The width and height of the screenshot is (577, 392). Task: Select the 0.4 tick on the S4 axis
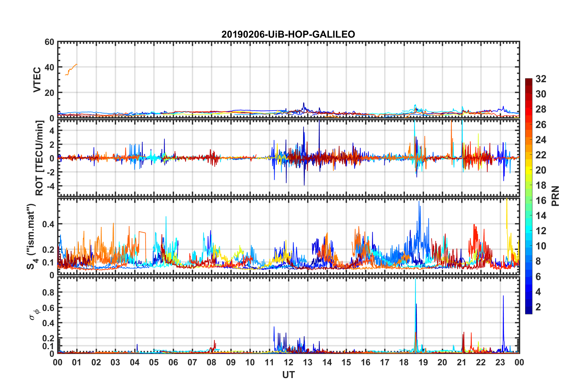(48, 224)
